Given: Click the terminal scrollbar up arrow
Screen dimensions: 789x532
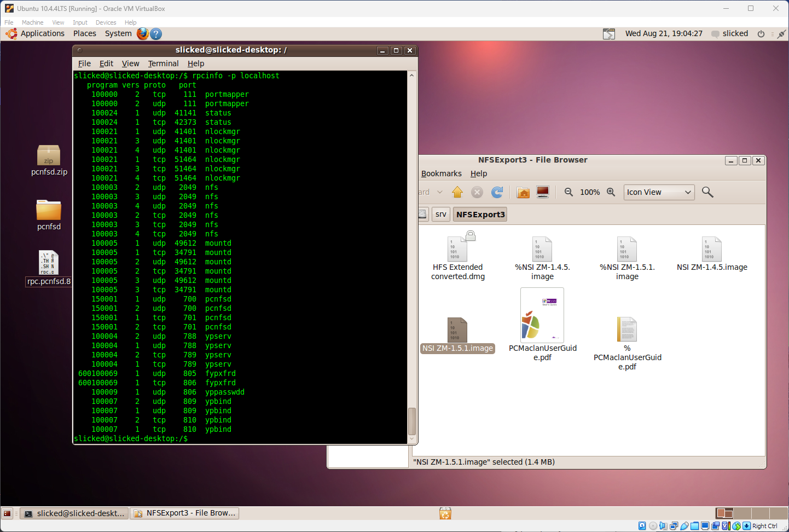Looking at the screenshot, I should click(412, 75).
